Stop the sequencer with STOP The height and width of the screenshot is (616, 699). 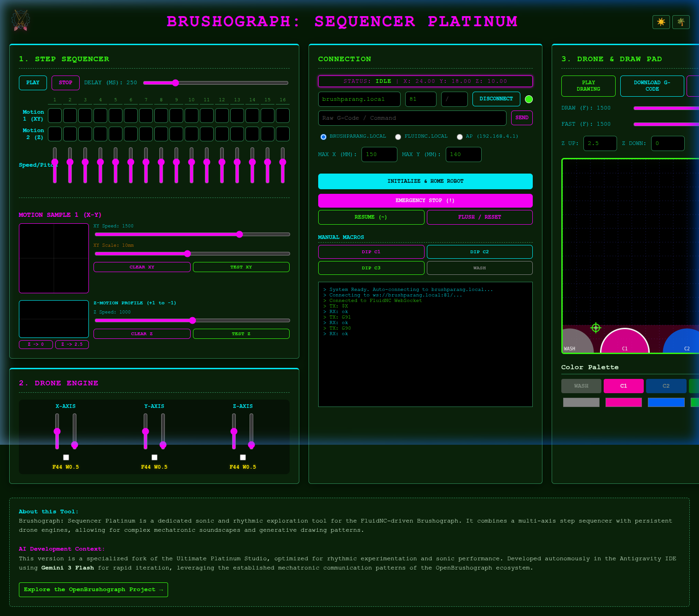[x=65, y=83]
